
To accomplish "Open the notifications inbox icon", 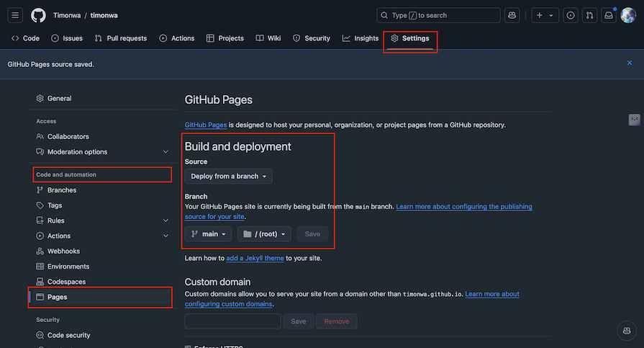I will [x=609, y=15].
